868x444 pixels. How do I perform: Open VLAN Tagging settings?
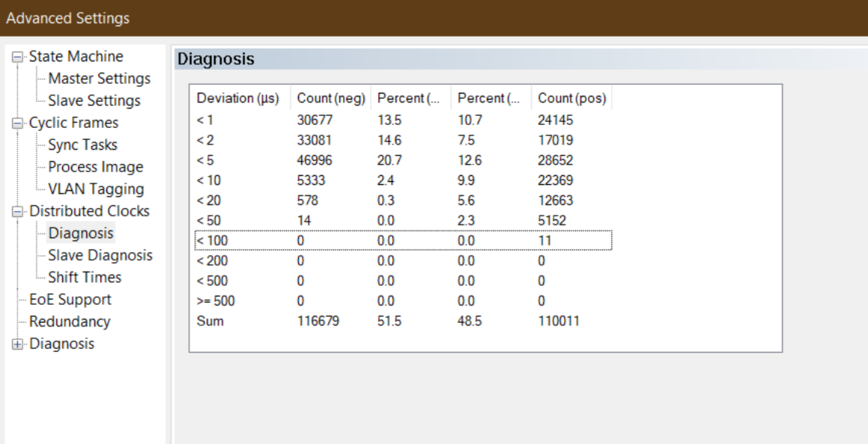(96, 189)
